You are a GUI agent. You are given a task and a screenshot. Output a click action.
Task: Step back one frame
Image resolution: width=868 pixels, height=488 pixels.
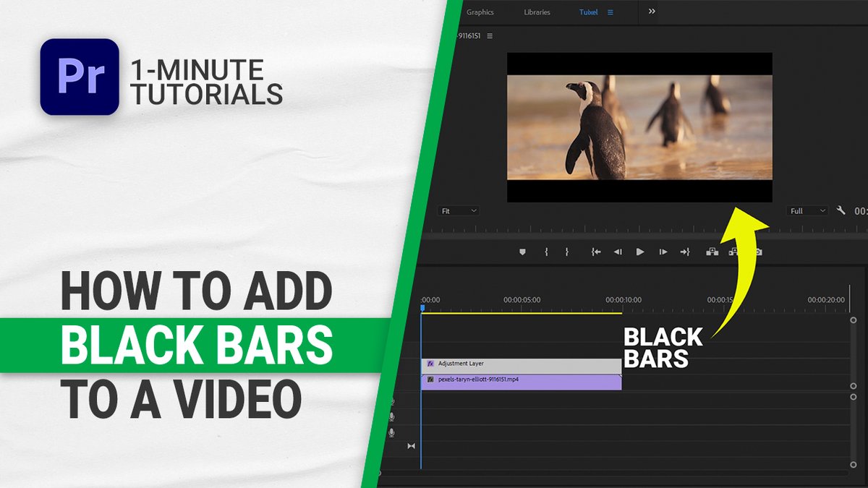(x=618, y=252)
